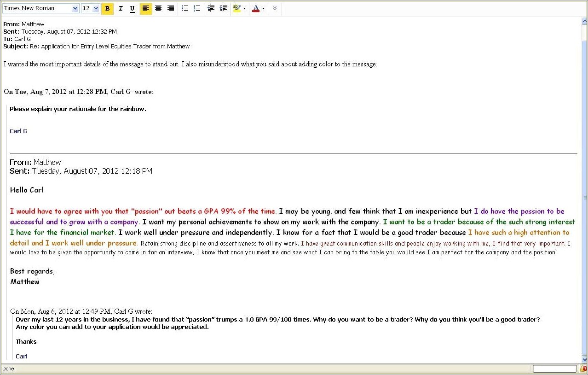The width and height of the screenshot is (588, 375).
Task: Click the system tray alert icon
Action: tap(583, 369)
